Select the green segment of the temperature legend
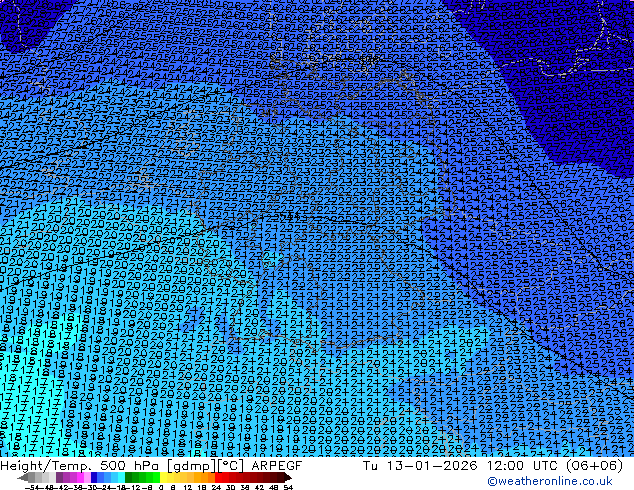This screenshot has height=490, width=634. tap(142, 478)
